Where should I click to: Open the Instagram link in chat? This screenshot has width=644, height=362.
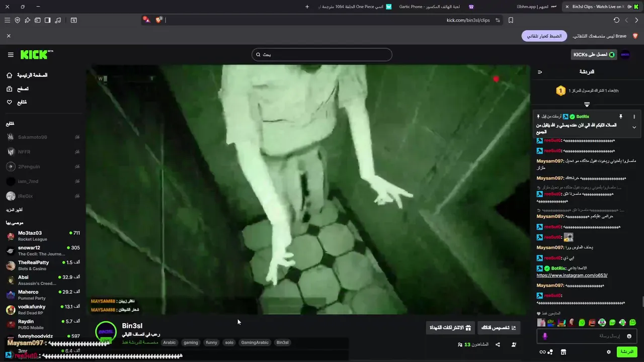pos(572,276)
